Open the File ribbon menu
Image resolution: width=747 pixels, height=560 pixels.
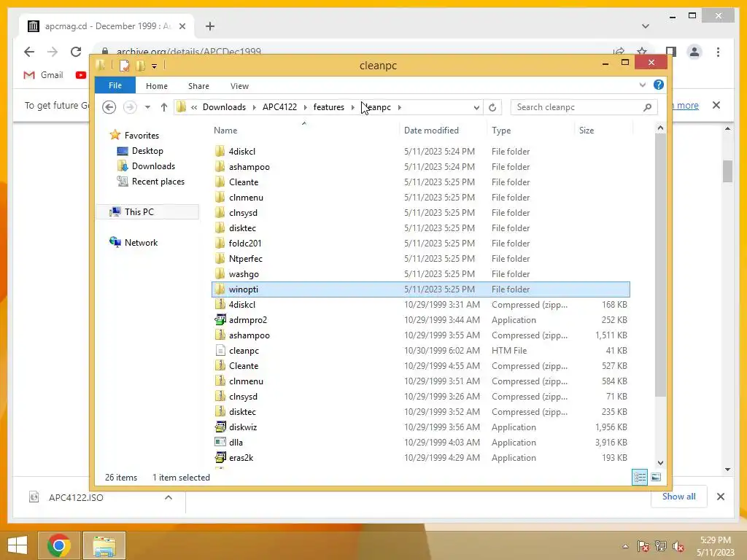(115, 85)
